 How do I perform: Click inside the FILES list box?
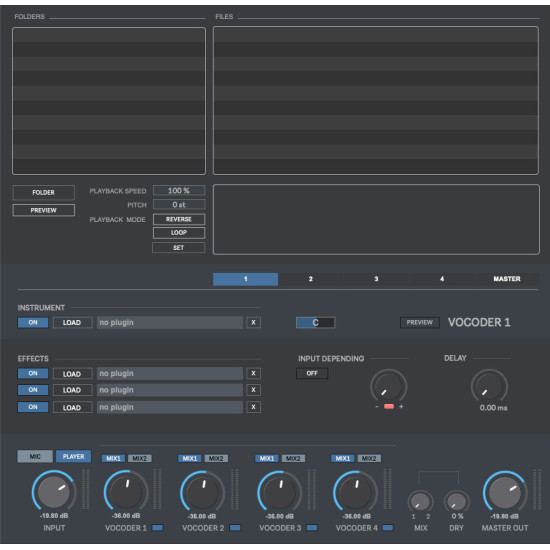point(376,100)
